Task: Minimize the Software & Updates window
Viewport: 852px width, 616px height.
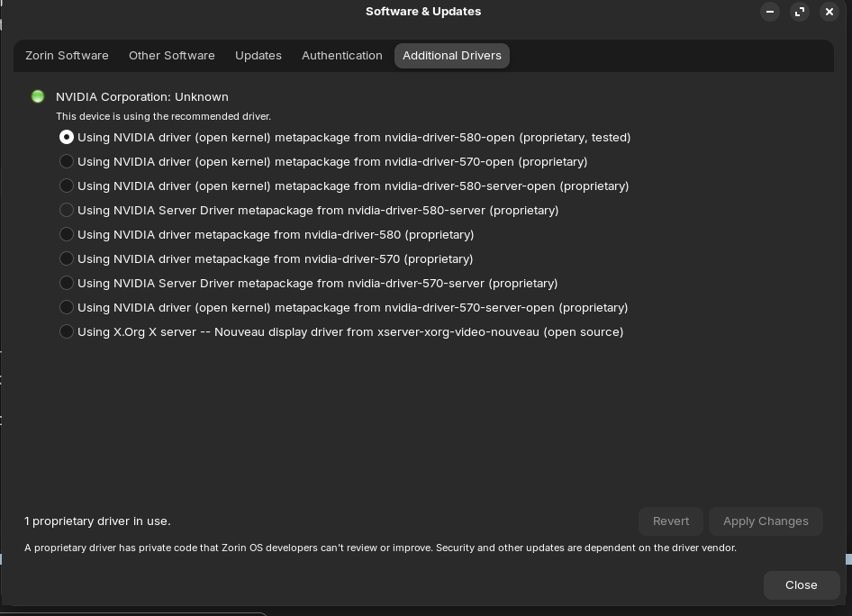Action: [x=770, y=12]
